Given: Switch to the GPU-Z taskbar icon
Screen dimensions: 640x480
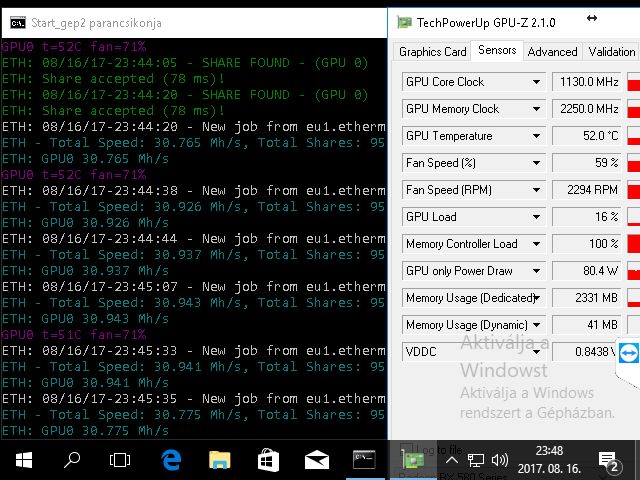Looking at the screenshot, I should (x=413, y=460).
